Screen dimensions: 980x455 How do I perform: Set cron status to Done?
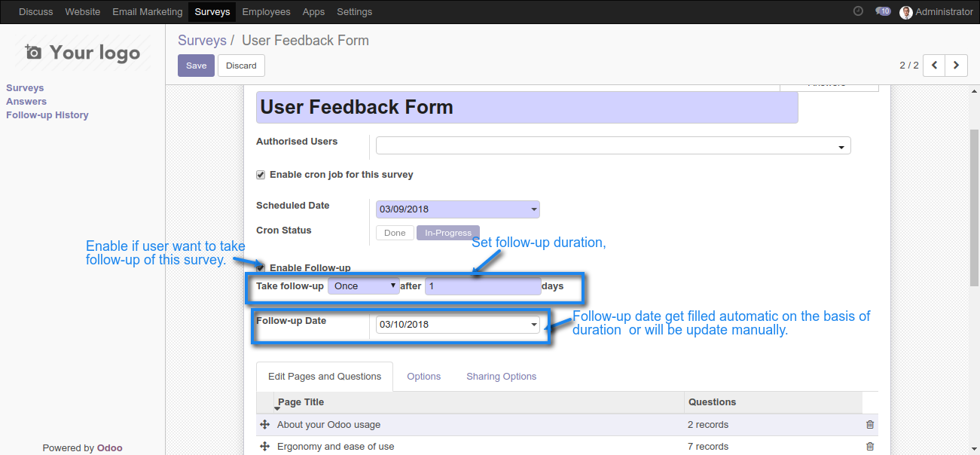395,233
